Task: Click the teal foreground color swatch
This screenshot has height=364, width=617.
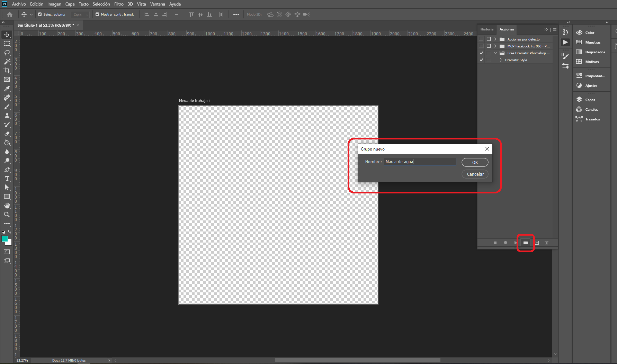Action: point(5,239)
